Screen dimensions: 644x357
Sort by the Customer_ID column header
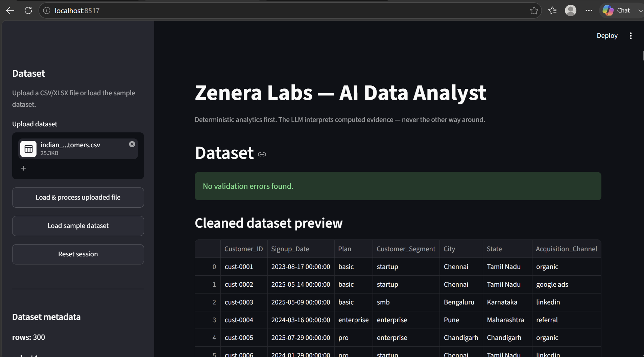tap(244, 249)
